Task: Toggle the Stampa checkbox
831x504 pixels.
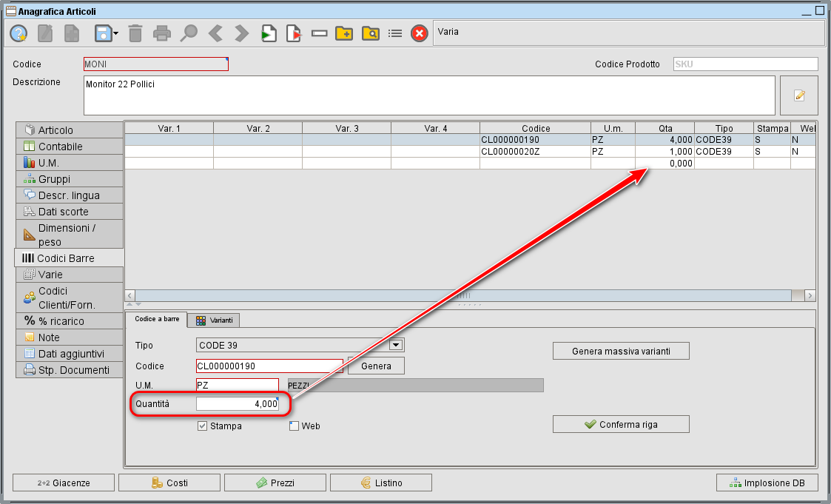Action: coord(203,426)
